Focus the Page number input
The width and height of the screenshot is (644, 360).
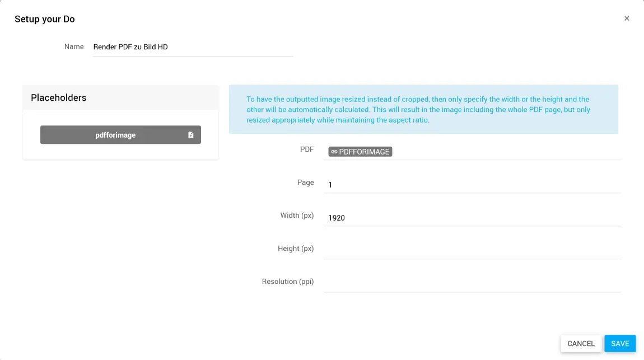pyautogui.click(x=472, y=184)
